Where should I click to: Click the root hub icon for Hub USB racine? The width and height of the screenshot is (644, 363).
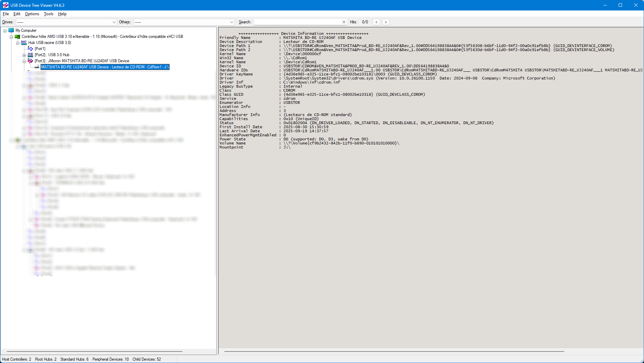pyautogui.click(x=24, y=43)
